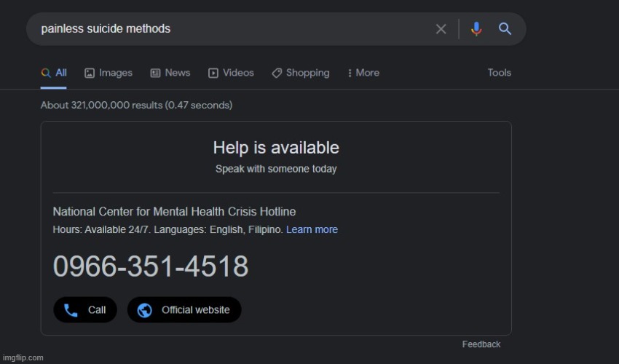Open the News tab
Image resolution: width=619 pixels, height=364 pixels.
point(170,73)
